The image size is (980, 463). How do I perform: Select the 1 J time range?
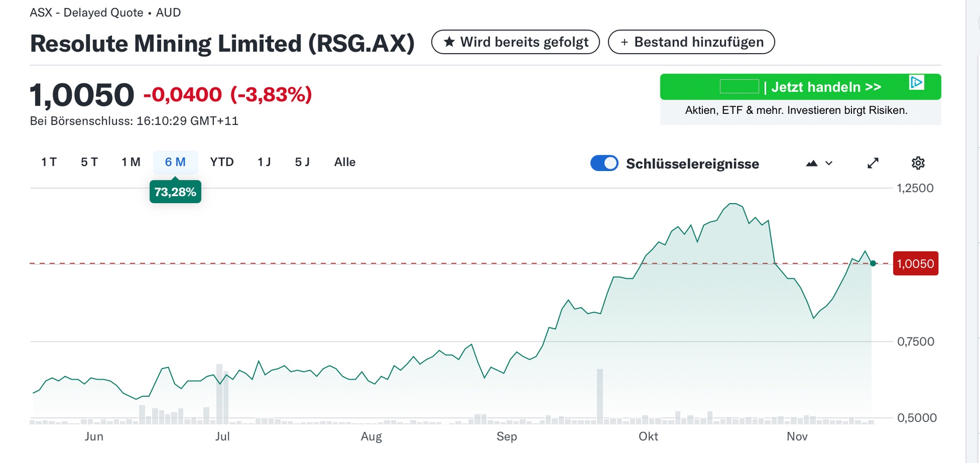(264, 162)
